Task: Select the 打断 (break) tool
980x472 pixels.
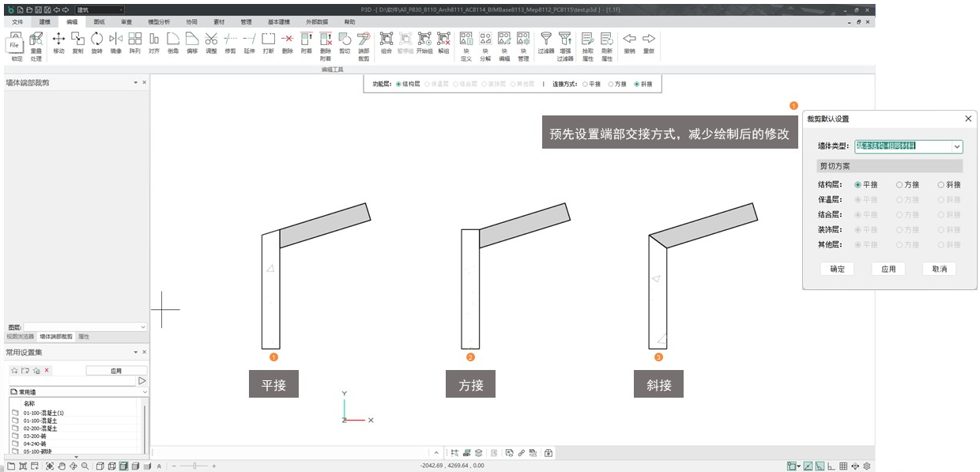Action: click(x=268, y=43)
